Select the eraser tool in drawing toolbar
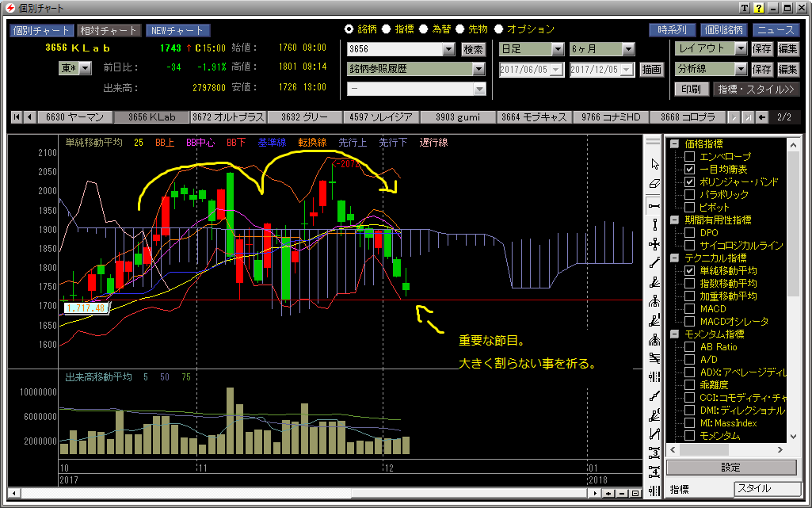Viewport: 812px width, 508px height. pos(654,184)
